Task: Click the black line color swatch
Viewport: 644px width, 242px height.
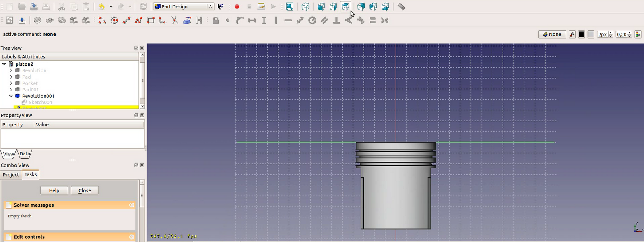Action: (x=582, y=35)
